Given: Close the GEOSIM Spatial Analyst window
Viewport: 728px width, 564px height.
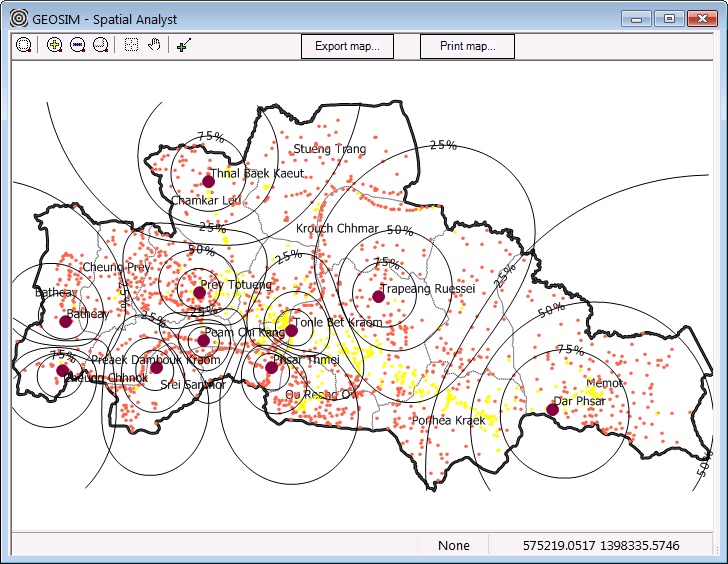Looking at the screenshot, I should 702,19.
